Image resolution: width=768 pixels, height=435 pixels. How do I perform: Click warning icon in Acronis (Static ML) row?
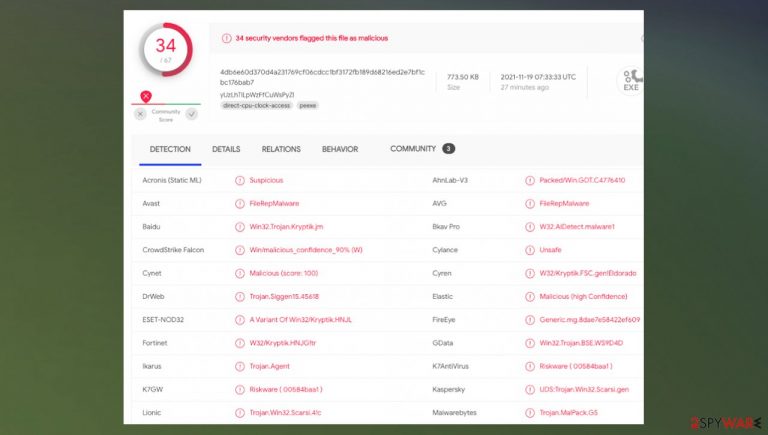[x=240, y=180]
